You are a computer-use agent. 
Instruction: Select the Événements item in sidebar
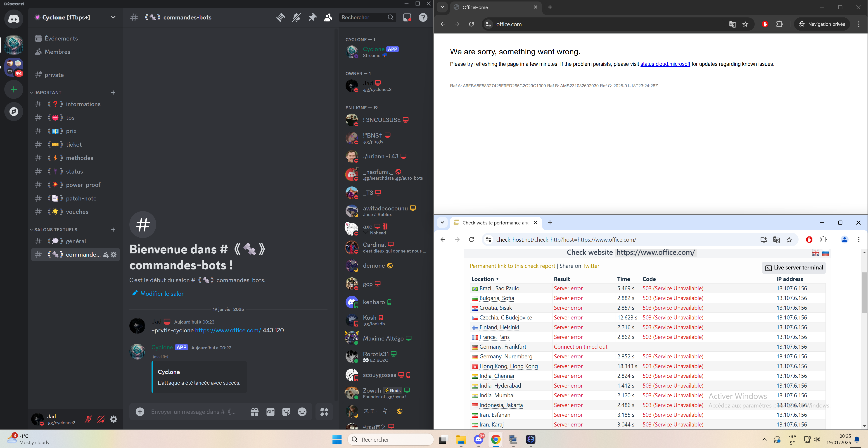tap(61, 38)
